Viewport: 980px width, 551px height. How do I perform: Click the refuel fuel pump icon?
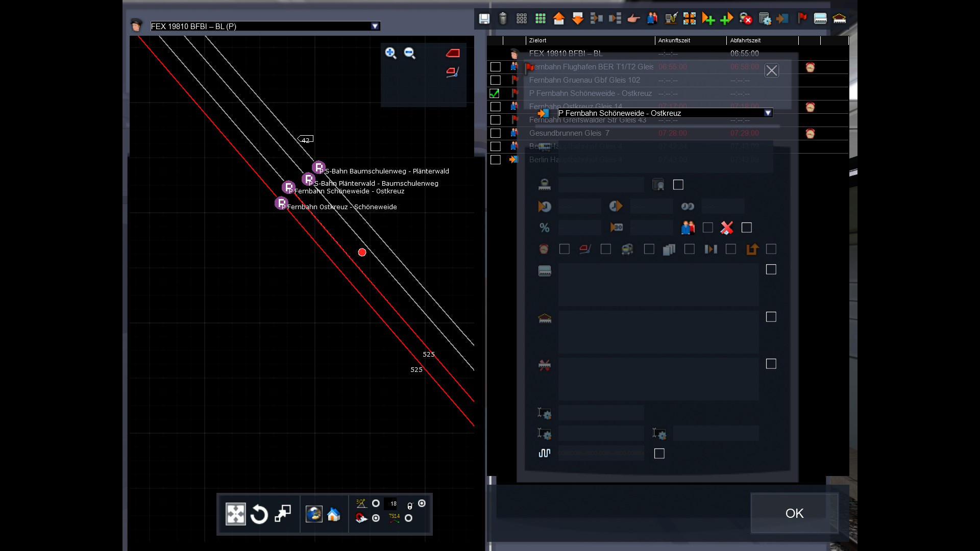(671, 19)
